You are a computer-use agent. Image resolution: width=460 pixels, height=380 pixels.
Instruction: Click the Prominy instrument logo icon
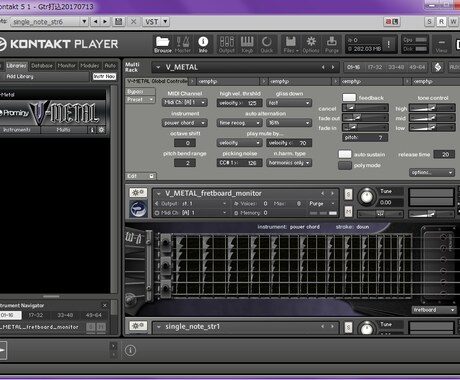138,209
